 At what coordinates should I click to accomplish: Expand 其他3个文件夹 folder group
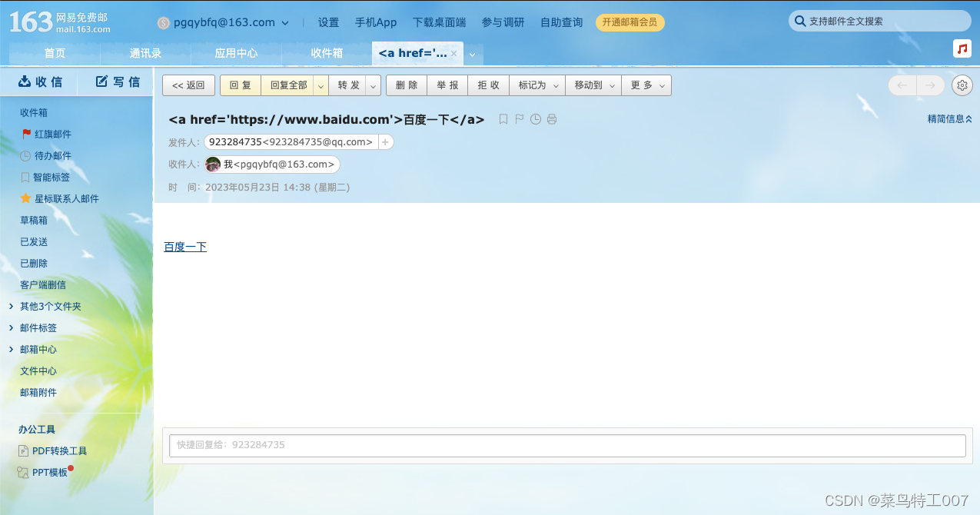coord(11,306)
